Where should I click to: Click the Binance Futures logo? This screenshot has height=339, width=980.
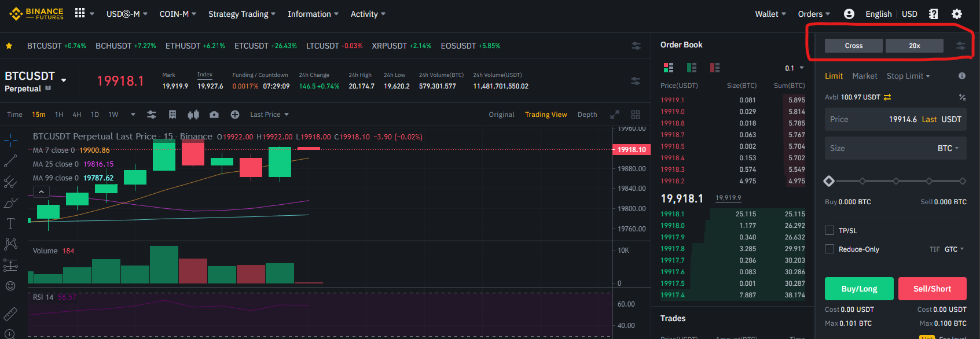point(36,14)
